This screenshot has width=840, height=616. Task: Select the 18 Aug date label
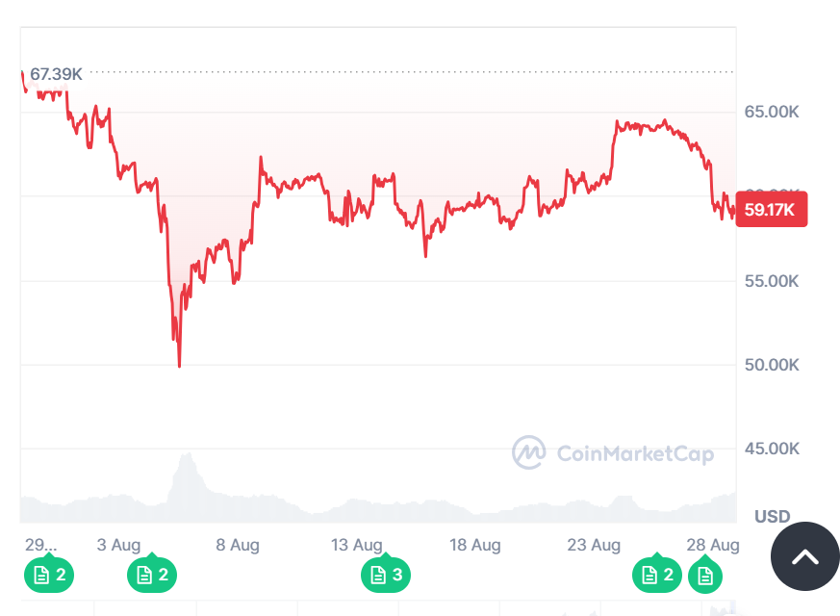click(x=474, y=545)
